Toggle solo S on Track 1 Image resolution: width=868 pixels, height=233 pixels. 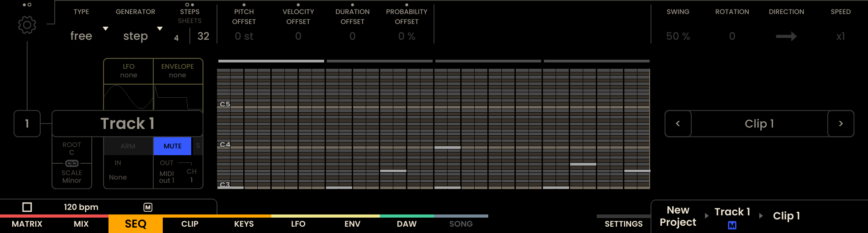click(198, 146)
